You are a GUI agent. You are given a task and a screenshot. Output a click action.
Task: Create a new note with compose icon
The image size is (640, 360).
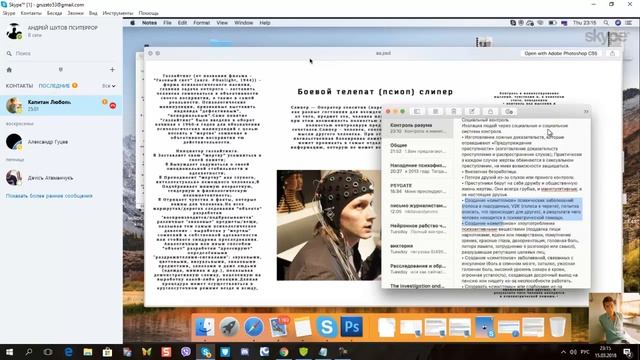(x=472, y=111)
